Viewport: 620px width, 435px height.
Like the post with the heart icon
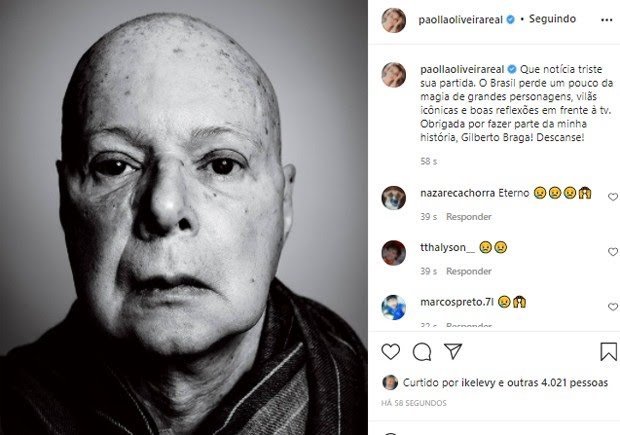click(x=391, y=351)
